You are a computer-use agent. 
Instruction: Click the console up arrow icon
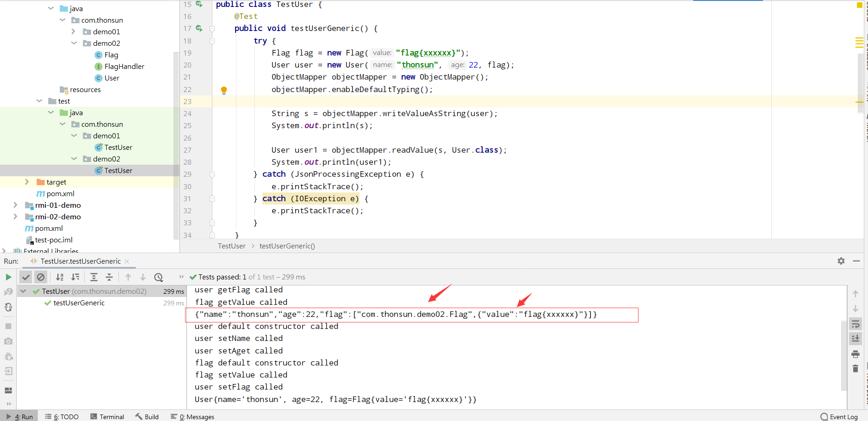coord(856,294)
